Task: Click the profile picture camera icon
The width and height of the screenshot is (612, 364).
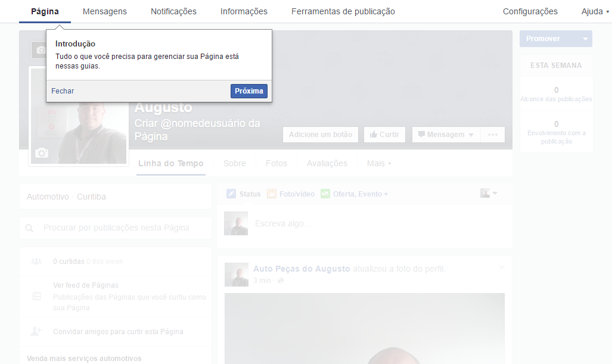Action: pyautogui.click(x=42, y=153)
